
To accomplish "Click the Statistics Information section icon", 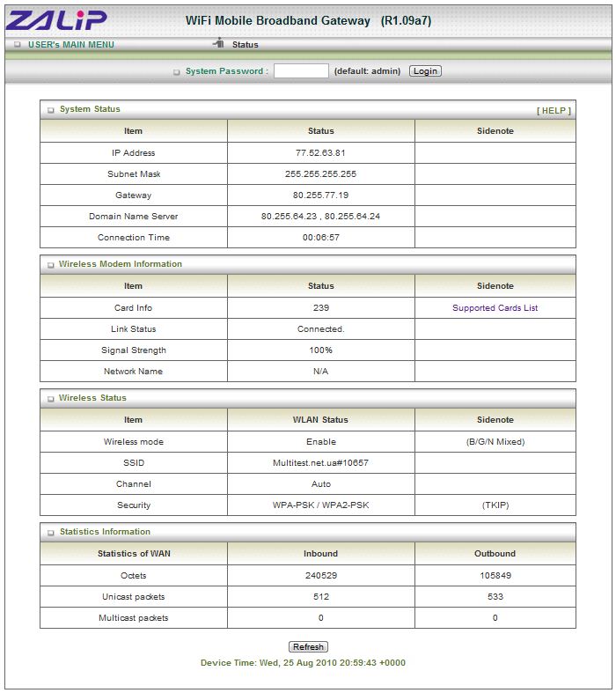I will [51, 533].
